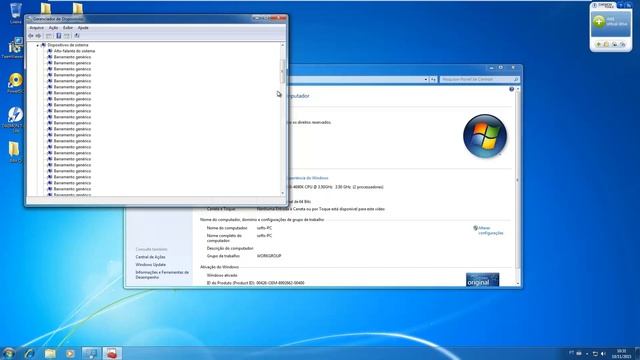
Task: Click Alterar configurações link
Action: [x=491, y=231]
